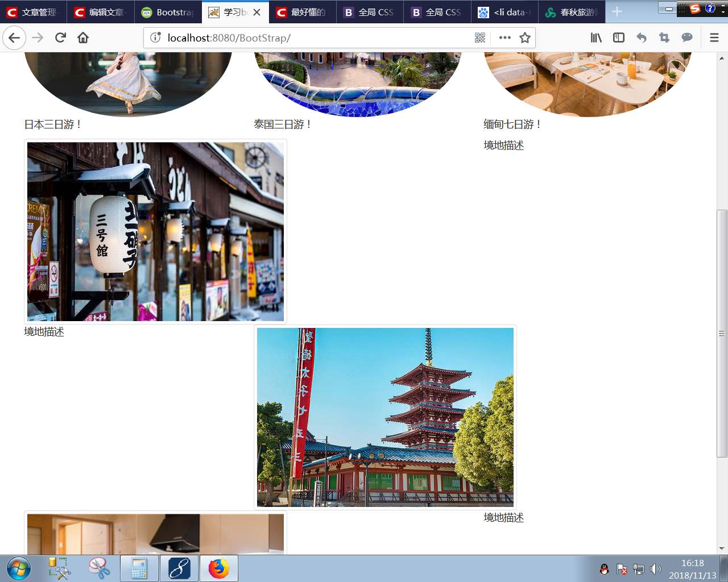Viewport: 728px width, 582px height.
Task: Reload the current page
Action: (x=60, y=38)
